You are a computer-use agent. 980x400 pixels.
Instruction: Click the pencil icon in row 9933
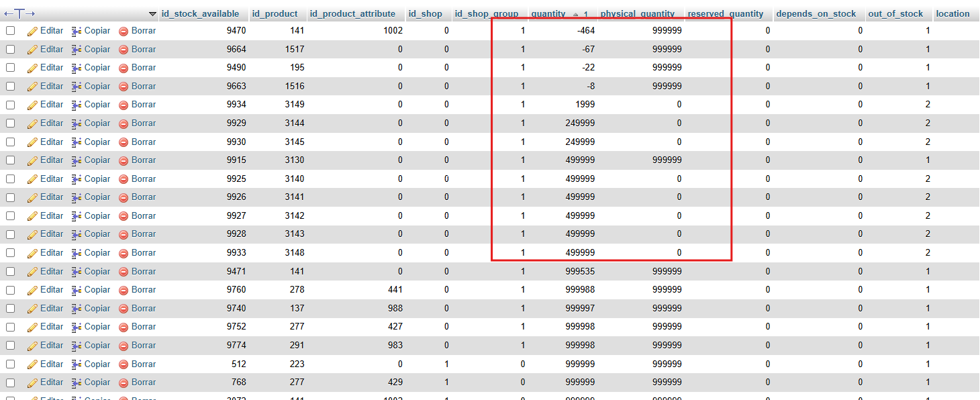point(32,253)
